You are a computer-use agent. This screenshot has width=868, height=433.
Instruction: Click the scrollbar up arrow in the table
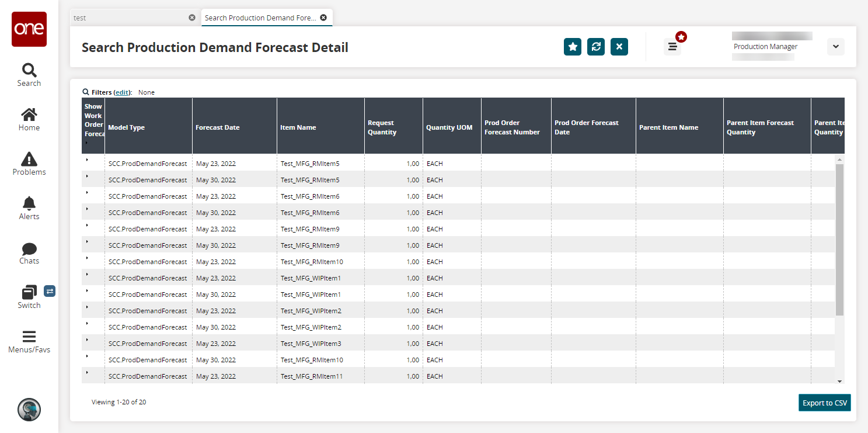tap(839, 159)
